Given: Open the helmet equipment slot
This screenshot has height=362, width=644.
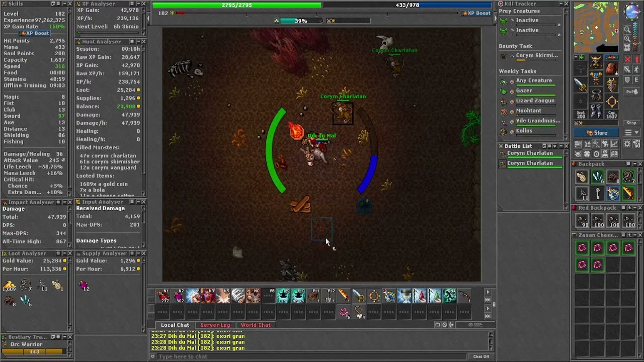Looking at the screenshot, I should 596,61.
